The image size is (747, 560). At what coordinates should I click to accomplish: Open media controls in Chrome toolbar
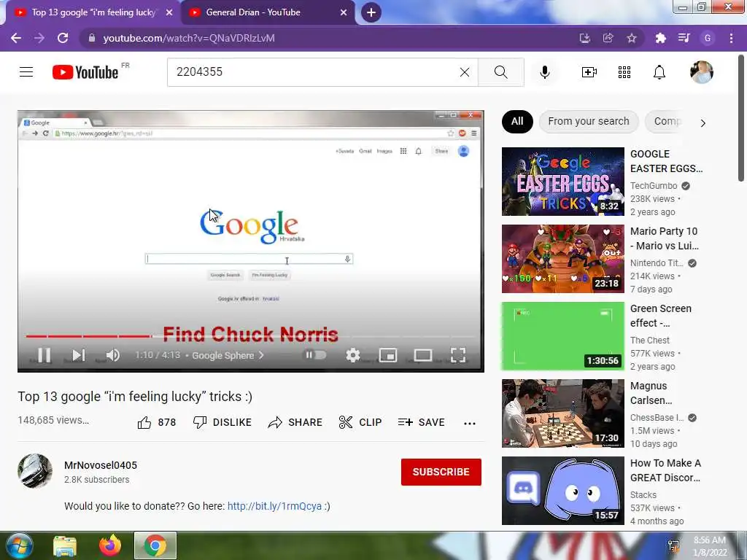[x=684, y=38]
